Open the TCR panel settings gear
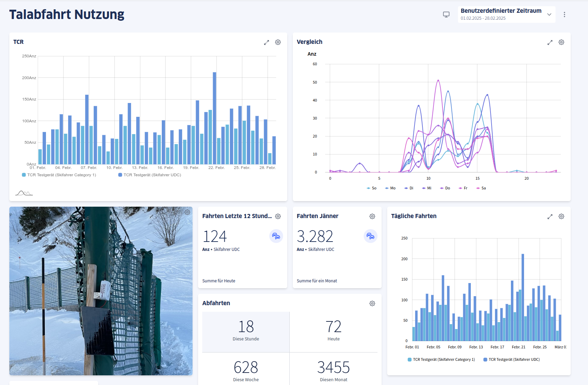Viewport: 588px width, 385px height. pos(278,42)
